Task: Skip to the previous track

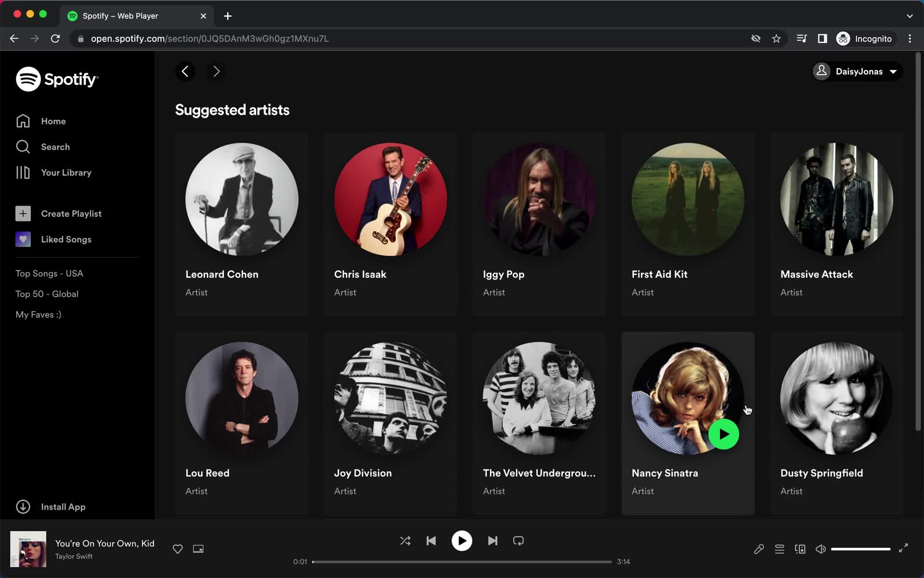Action: [x=431, y=540]
